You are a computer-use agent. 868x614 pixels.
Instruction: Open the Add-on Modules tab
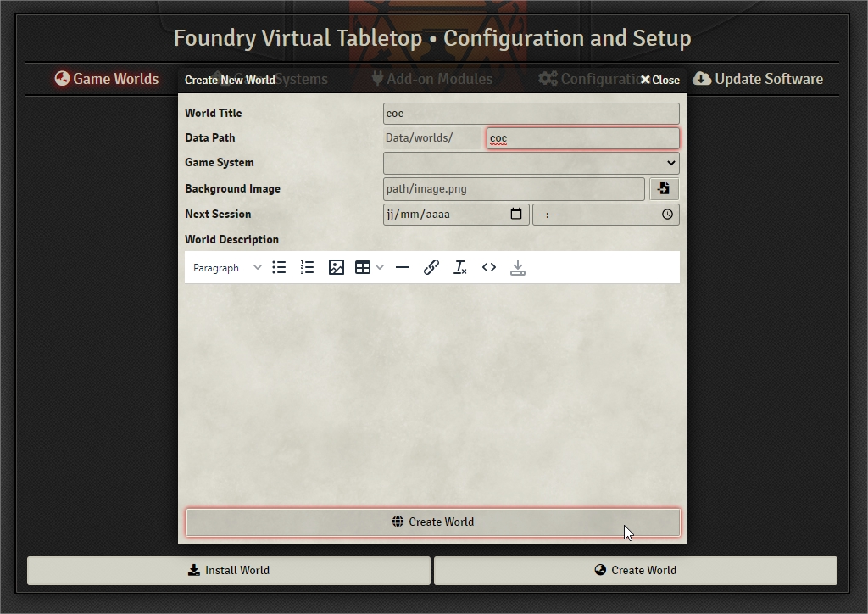(x=431, y=79)
